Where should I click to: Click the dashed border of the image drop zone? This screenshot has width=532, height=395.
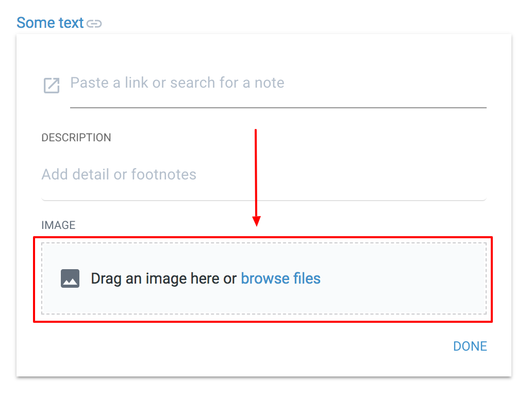[x=263, y=243]
